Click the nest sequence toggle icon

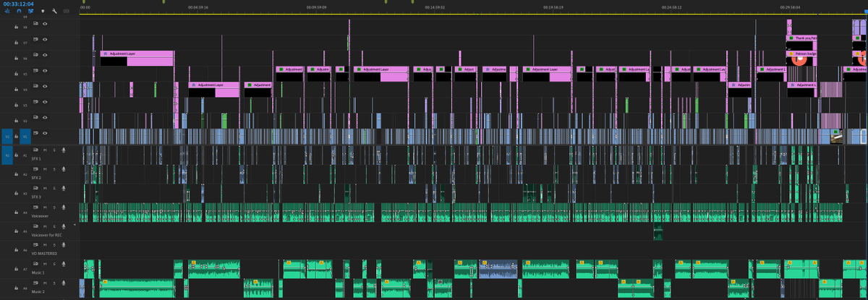(x=7, y=12)
